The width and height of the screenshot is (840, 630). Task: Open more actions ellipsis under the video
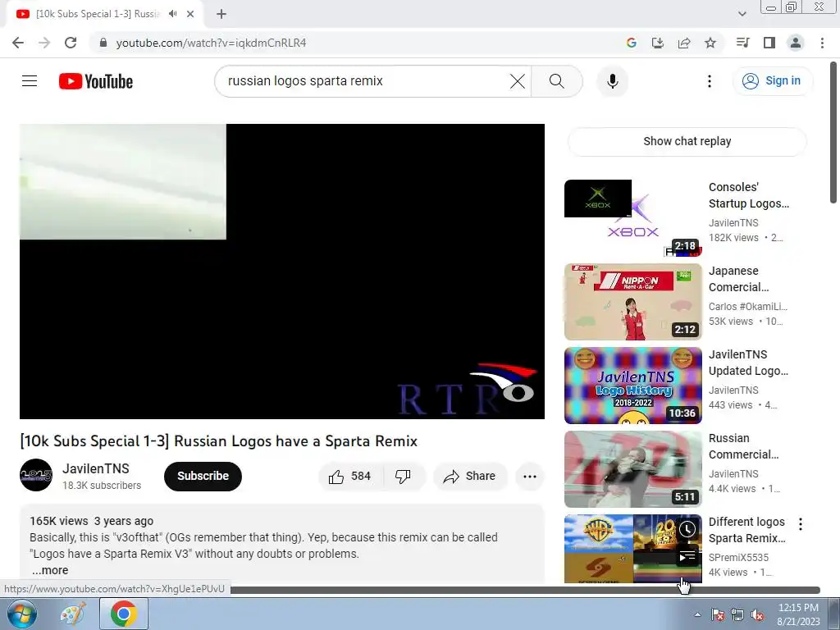[x=530, y=476]
